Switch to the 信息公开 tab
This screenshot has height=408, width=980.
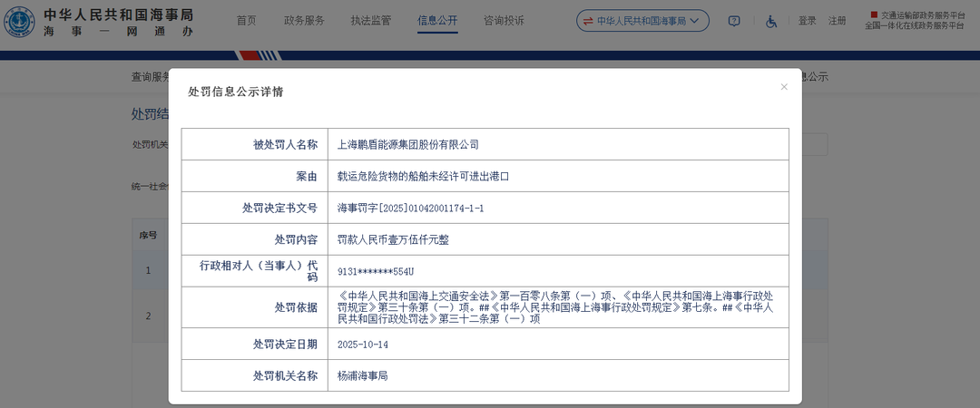pos(437,21)
